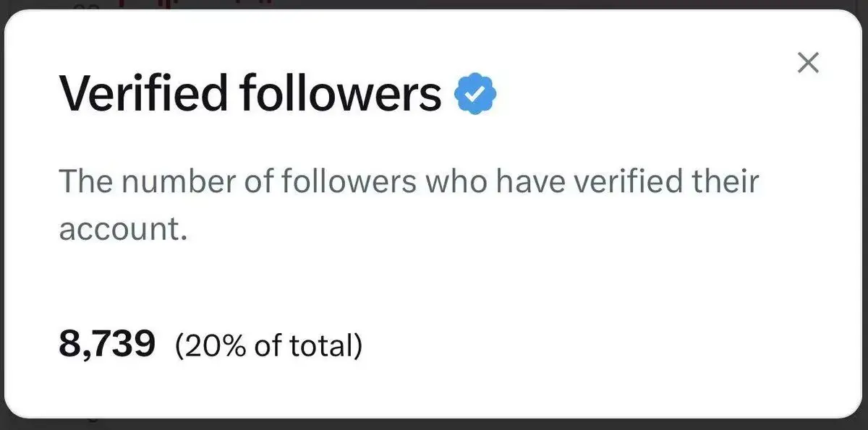Click the description sentence about verified followers
Screen dimensions: 868x430
click(409, 181)
